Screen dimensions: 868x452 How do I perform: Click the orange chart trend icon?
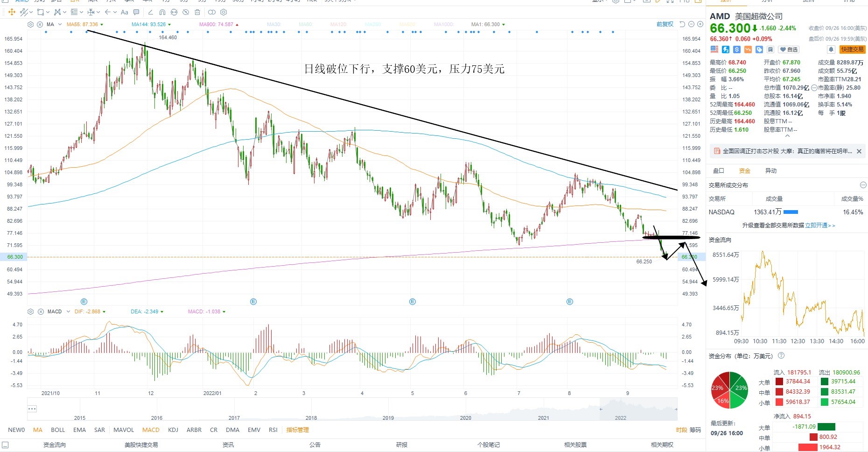(748, 49)
